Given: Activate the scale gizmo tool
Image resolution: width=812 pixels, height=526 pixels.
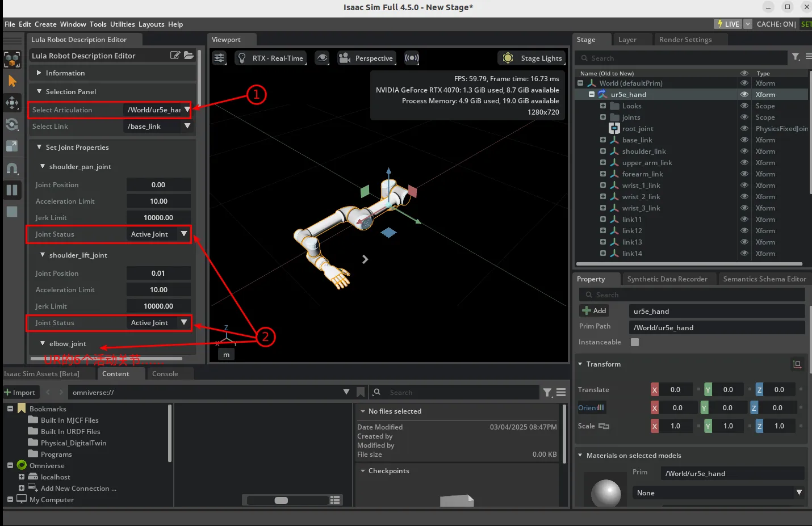Looking at the screenshot, I should pyautogui.click(x=12, y=146).
